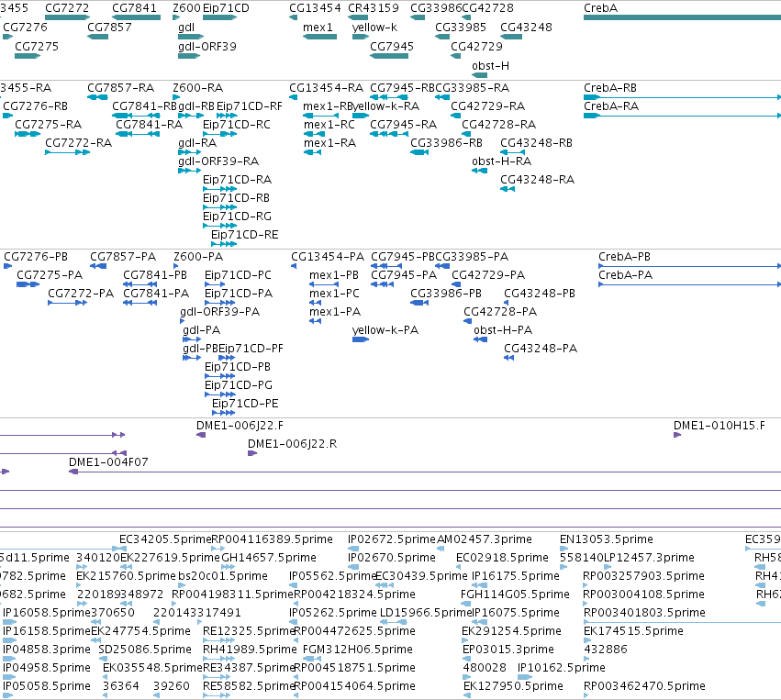Select EST AM02457.3prime label
The width and height of the screenshot is (781, 700).
tap(485, 539)
